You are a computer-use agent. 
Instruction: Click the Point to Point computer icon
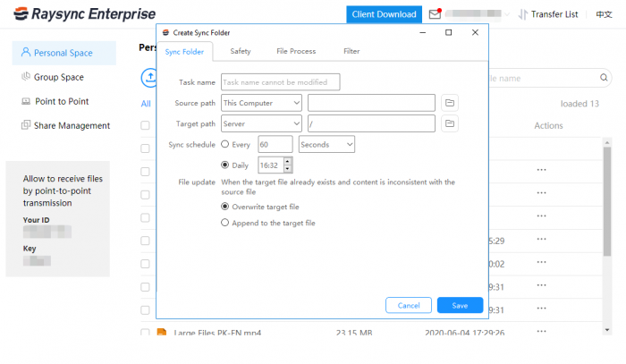tap(26, 101)
